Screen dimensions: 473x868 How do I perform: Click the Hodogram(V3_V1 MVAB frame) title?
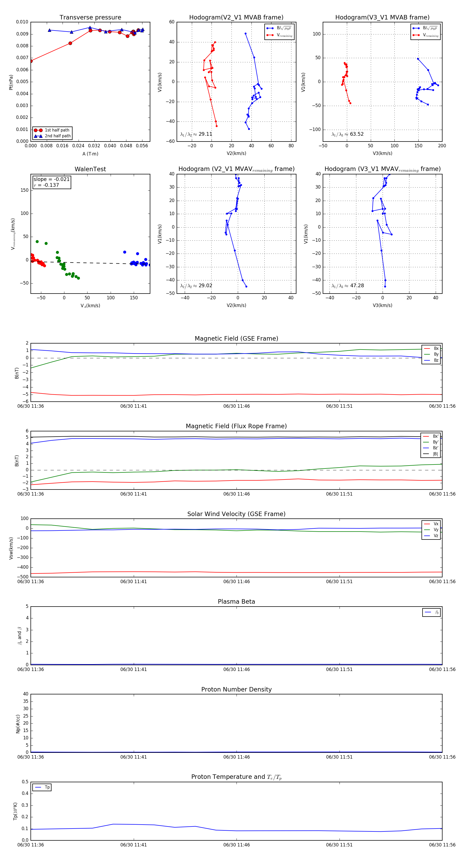[x=382, y=17]
